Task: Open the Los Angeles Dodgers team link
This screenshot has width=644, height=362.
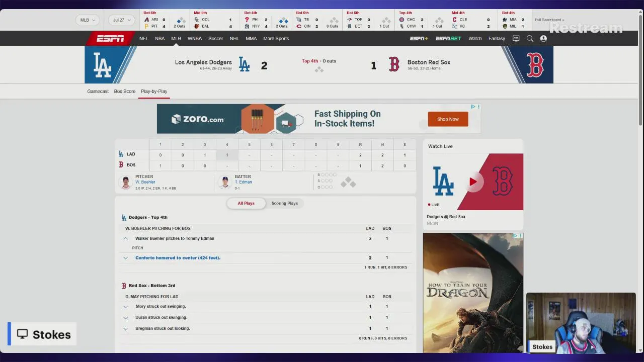Action: point(203,62)
